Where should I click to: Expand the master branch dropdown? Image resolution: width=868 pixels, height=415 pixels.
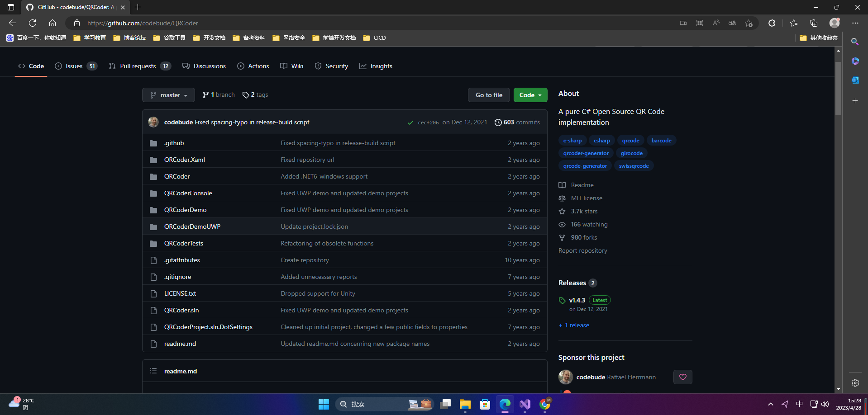tap(168, 95)
